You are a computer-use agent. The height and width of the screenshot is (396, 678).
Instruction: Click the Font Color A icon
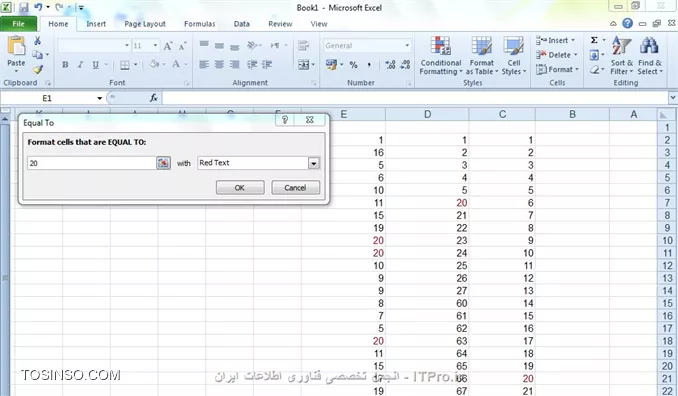(x=176, y=64)
